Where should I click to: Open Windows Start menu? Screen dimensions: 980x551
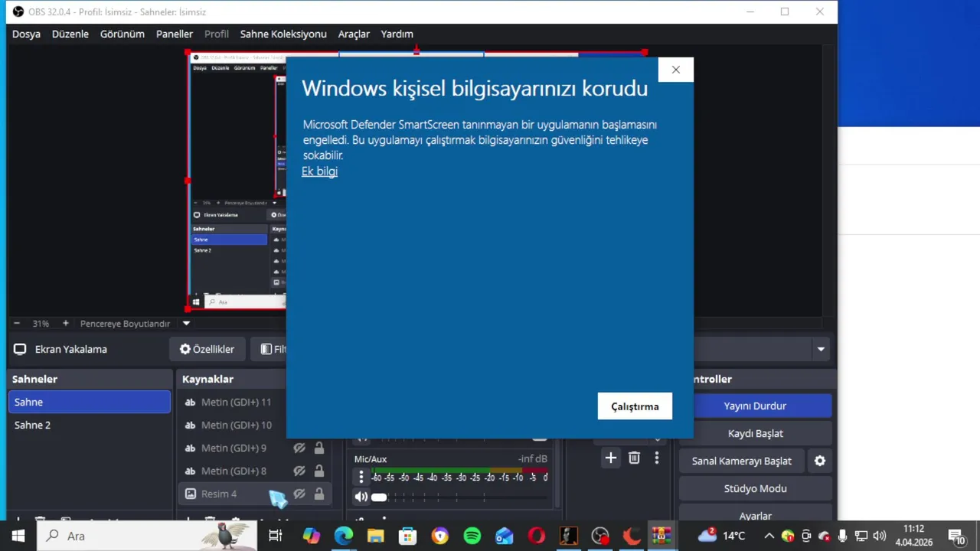coord(18,536)
